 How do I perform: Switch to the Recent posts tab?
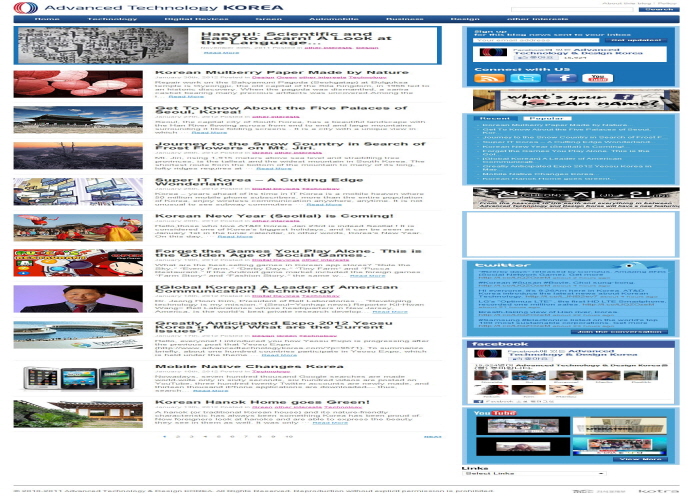(x=494, y=118)
